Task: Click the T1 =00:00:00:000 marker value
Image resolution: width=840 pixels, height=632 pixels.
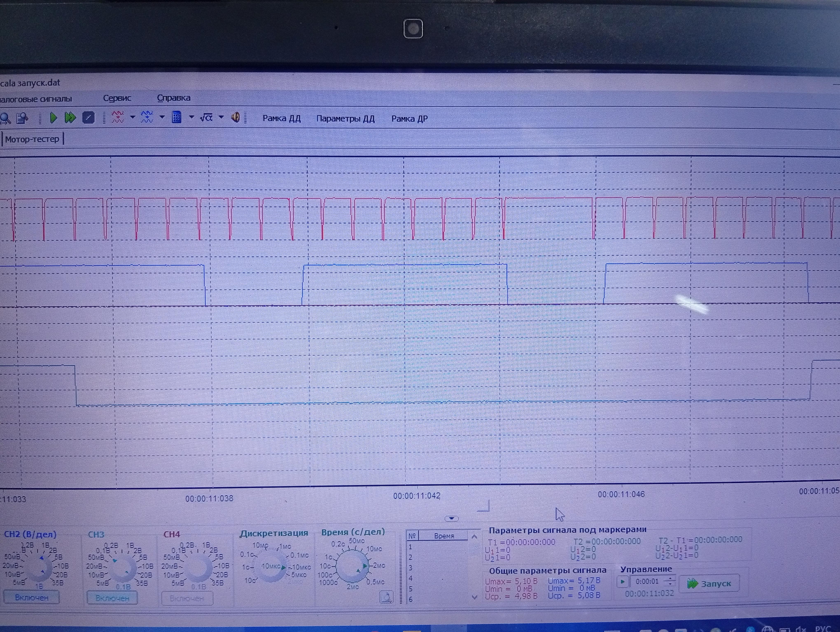Action: (x=521, y=542)
